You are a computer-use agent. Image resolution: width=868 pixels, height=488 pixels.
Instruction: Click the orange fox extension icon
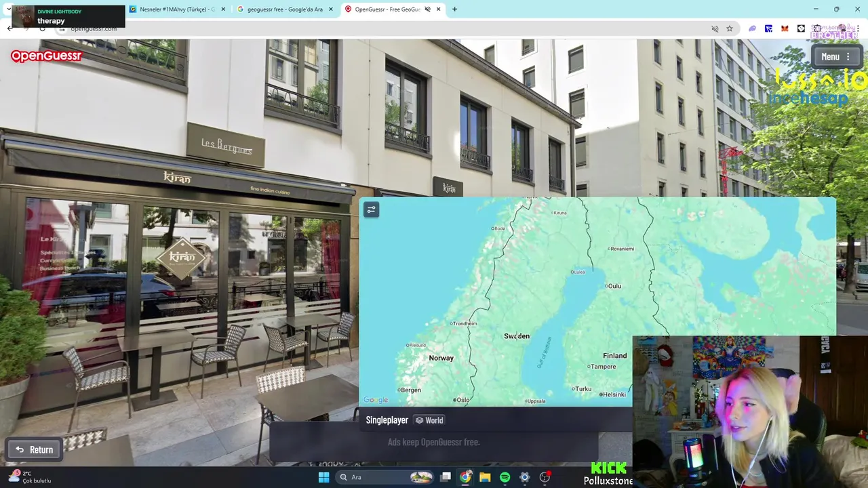coord(785,28)
